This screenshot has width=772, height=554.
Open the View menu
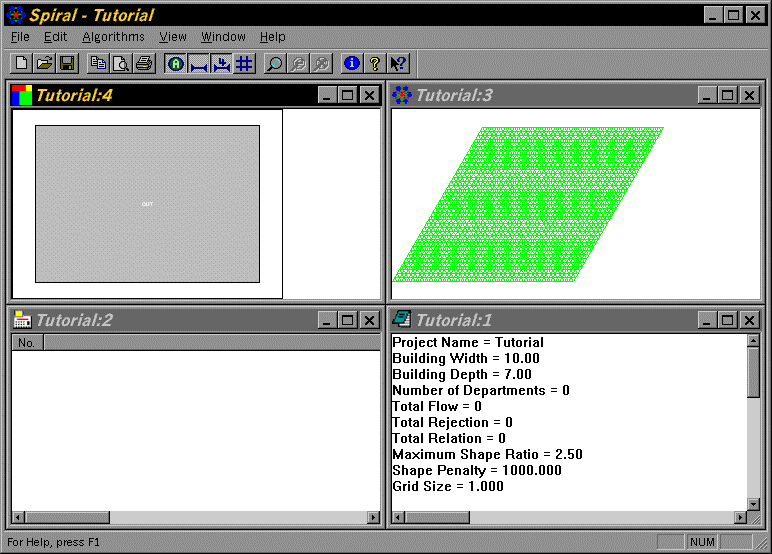[173, 37]
